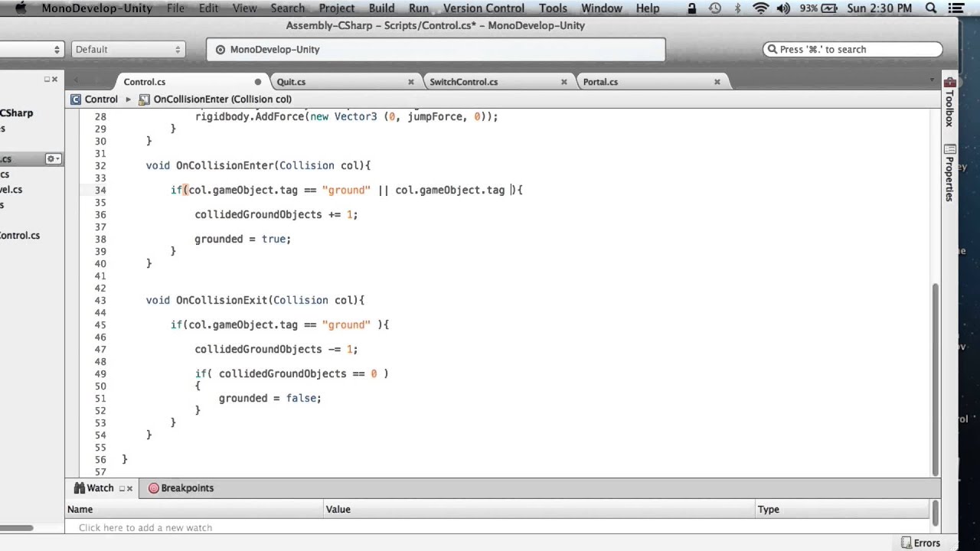Open the MonoDevelop-Unity application menu
This screenshot has width=980, height=551.
(x=96, y=8)
